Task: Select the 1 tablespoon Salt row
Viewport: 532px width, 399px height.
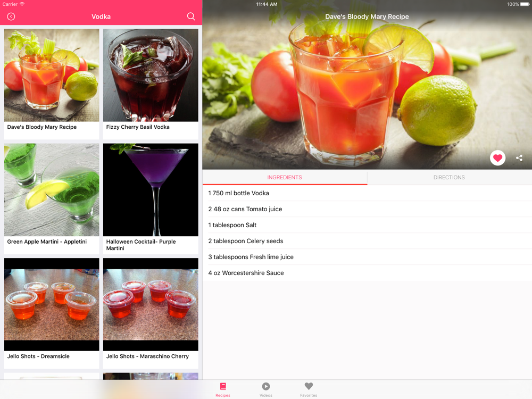Action: tap(367, 225)
